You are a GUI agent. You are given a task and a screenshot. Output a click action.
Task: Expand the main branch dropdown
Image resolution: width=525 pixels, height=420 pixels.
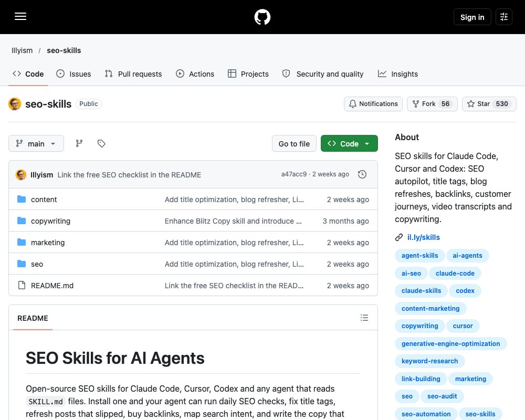pyautogui.click(x=36, y=144)
